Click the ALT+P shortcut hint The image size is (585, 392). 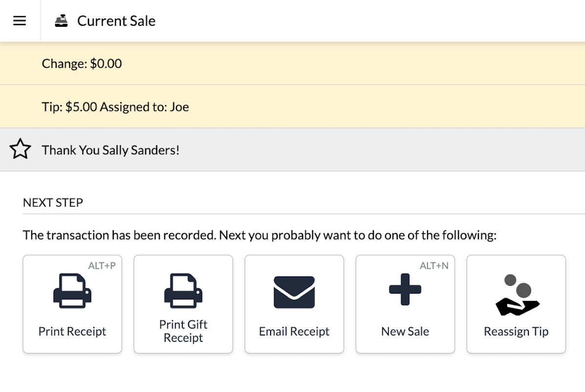click(x=102, y=266)
